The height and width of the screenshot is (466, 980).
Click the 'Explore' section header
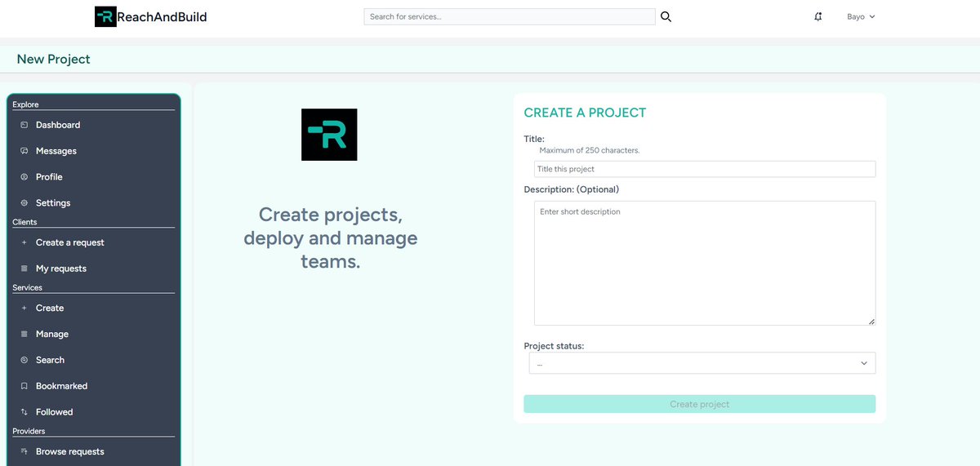(25, 104)
